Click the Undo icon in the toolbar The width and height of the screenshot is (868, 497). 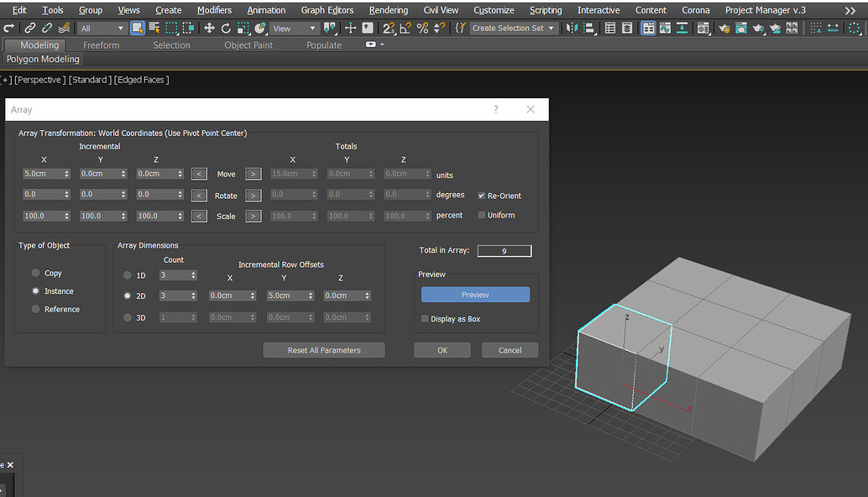(x=8, y=29)
